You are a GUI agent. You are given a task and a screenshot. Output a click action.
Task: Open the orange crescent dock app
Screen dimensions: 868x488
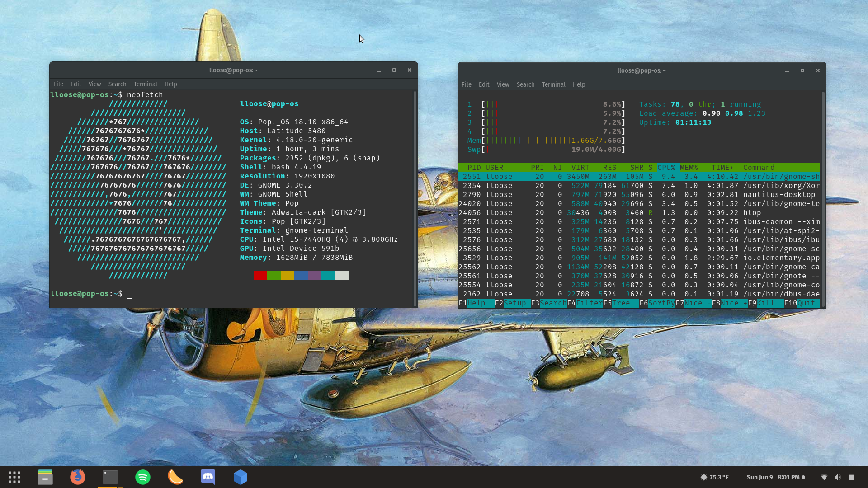(x=175, y=477)
